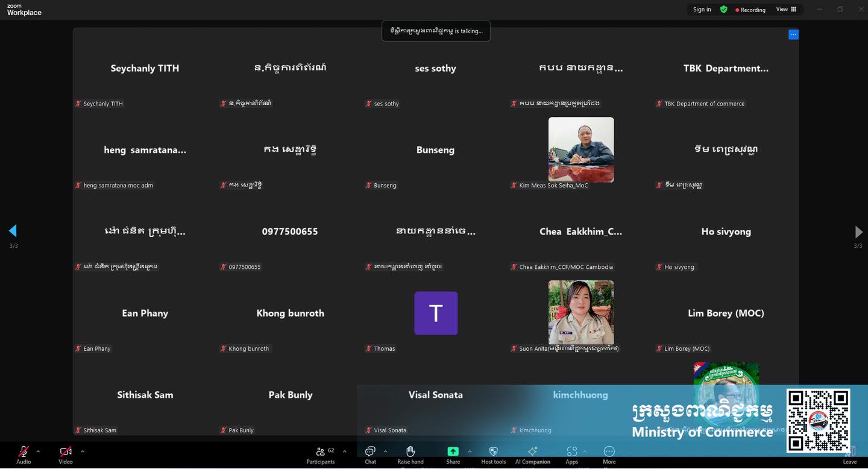The width and height of the screenshot is (868, 469).
Task: Click the green encryption shield icon
Action: pyautogui.click(x=723, y=10)
